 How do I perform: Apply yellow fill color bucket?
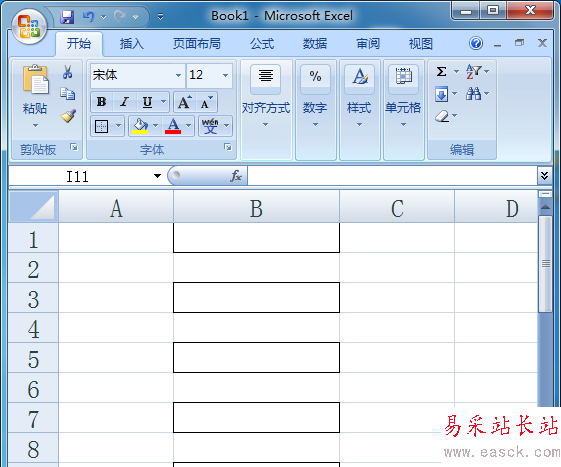pyautogui.click(x=140, y=126)
